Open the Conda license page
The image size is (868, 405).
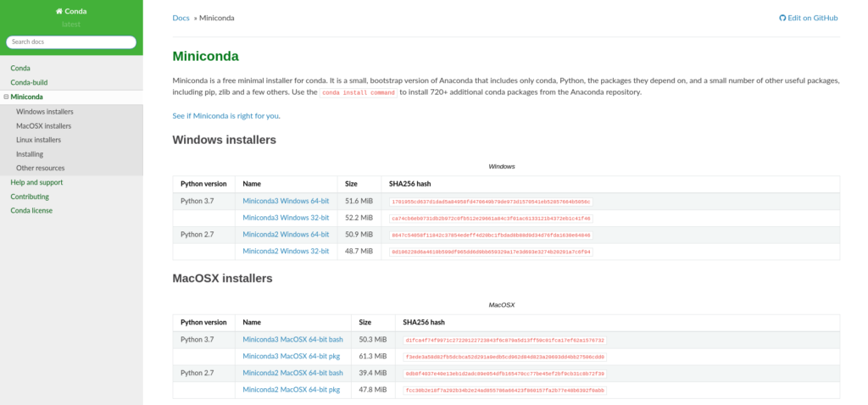pos(31,210)
